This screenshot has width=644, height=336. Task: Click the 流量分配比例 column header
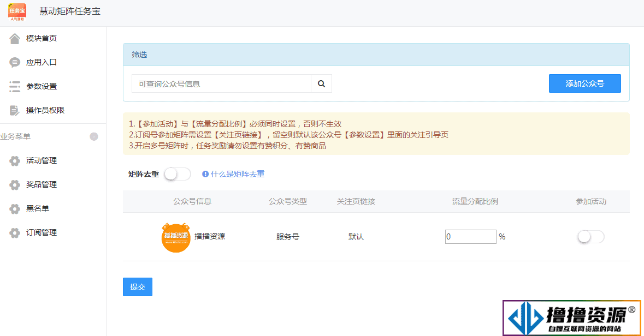tap(475, 201)
